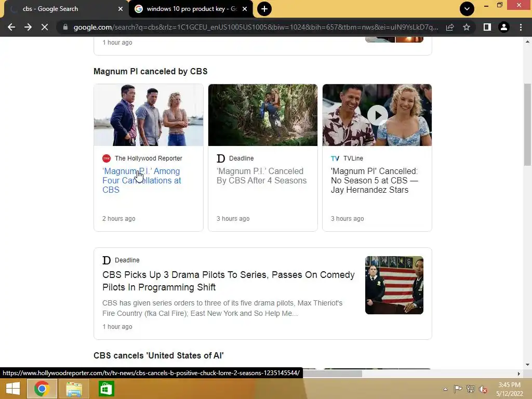Click the Hollywood Reporter article thumbnail
Screen dimensions: 532x399
149,115
